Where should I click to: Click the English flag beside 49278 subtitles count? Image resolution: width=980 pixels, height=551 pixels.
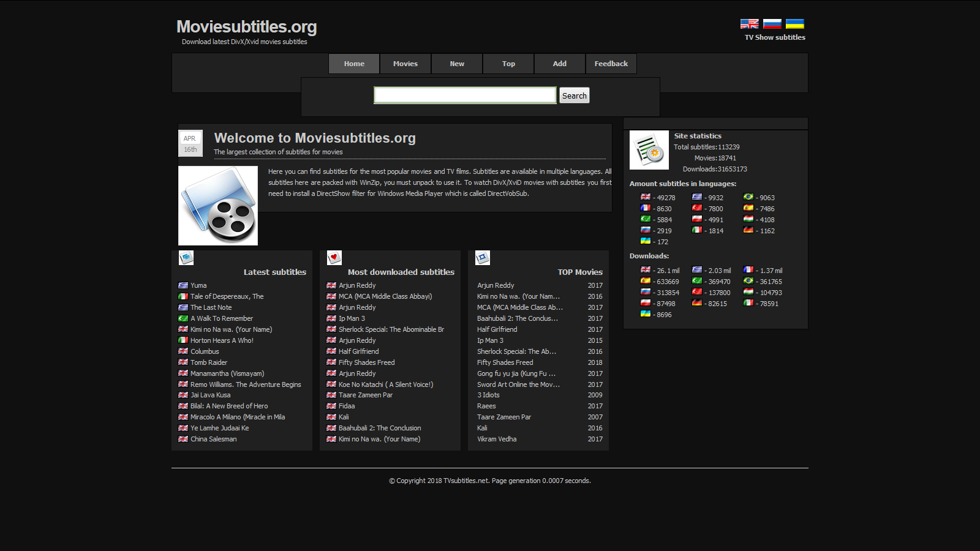click(646, 197)
